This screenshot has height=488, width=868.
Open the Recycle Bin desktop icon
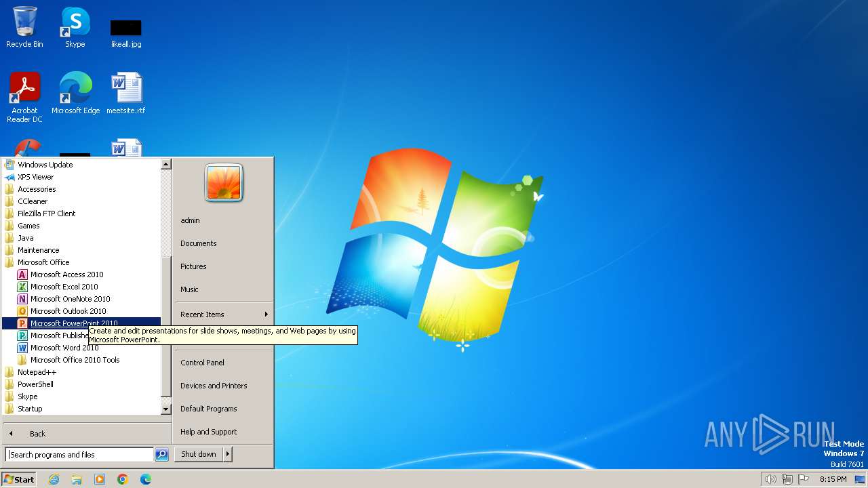coord(24,27)
